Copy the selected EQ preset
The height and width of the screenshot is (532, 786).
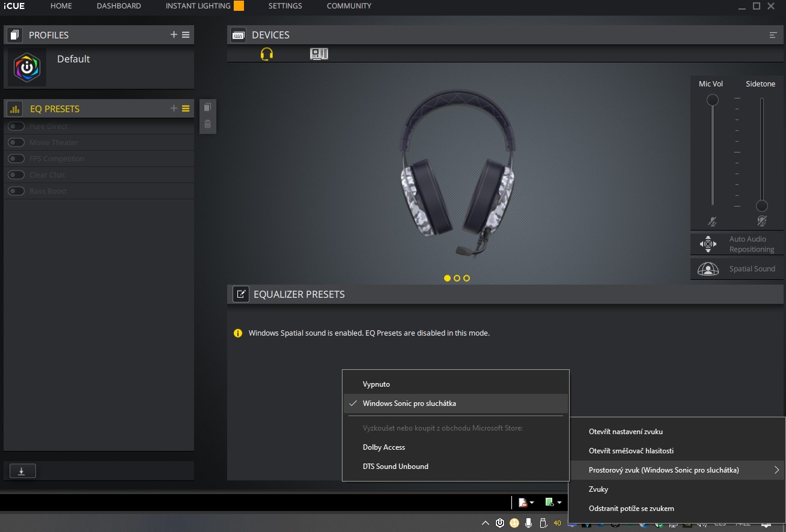click(x=207, y=107)
